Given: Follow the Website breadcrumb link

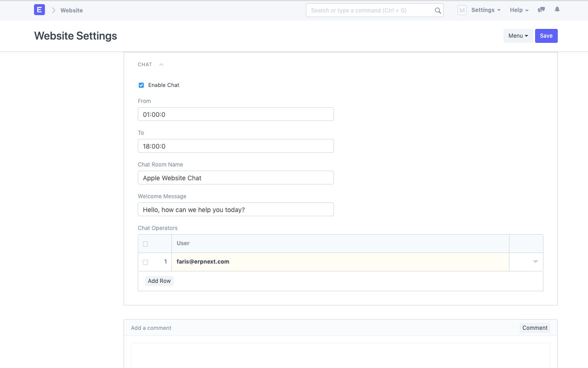Looking at the screenshot, I should click(x=72, y=10).
